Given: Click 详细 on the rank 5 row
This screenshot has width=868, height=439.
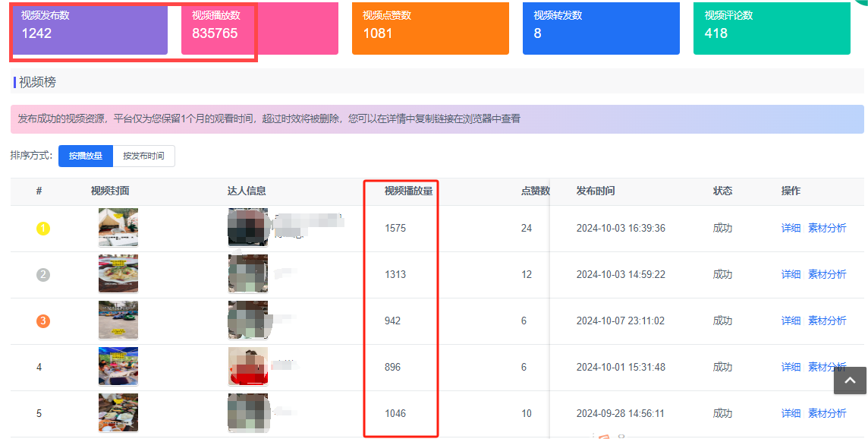Looking at the screenshot, I should coord(791,413).
